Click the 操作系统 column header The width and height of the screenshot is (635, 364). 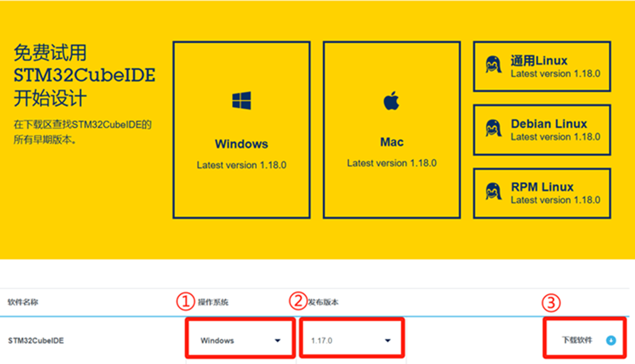pos(213,302)
